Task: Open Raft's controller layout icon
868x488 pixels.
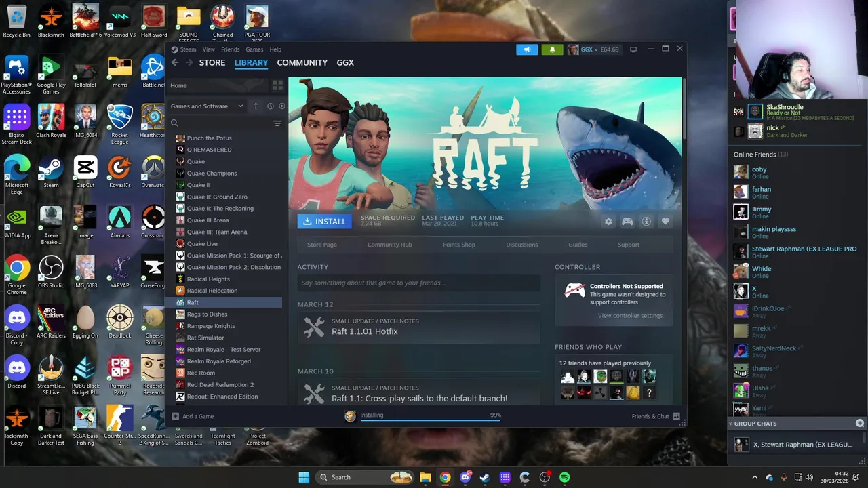Action: coord(627,222)
